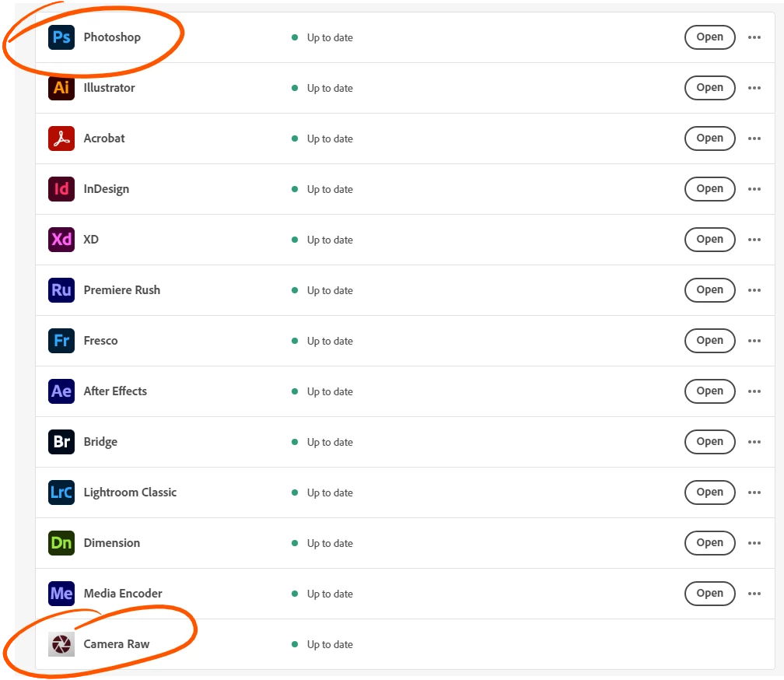This screenshot has height=680, width=784.
Task: Open Photoshop with its Open button
Action: 709,37
